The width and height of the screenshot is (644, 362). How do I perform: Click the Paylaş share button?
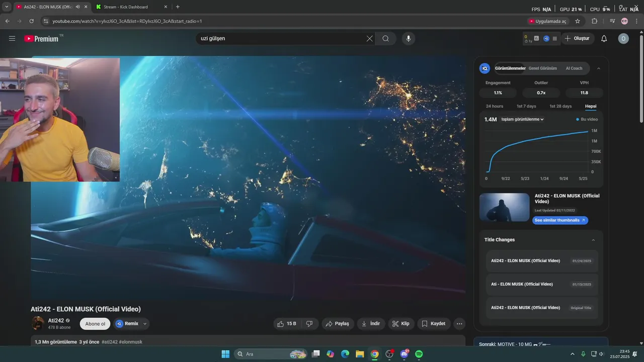338,324
